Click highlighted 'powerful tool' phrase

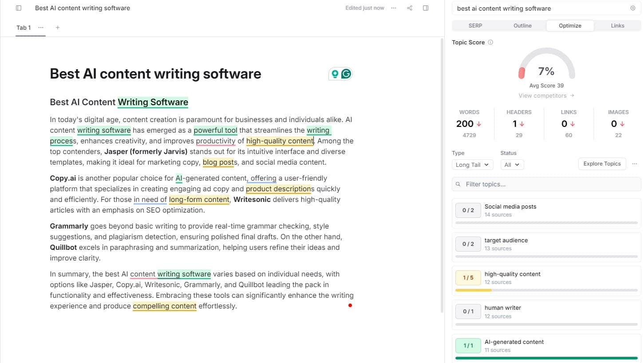[x=215, y=130]
